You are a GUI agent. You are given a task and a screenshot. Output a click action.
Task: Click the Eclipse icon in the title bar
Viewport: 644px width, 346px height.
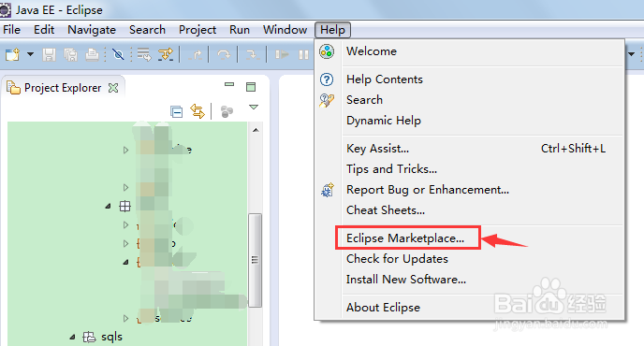tap(5, 10)
